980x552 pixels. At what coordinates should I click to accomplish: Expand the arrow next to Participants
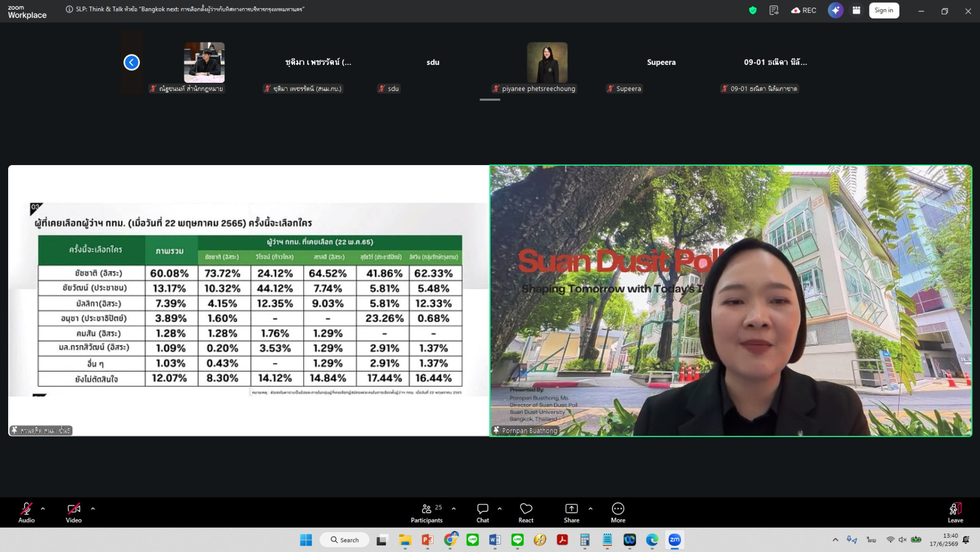click(x=454, y=508)
